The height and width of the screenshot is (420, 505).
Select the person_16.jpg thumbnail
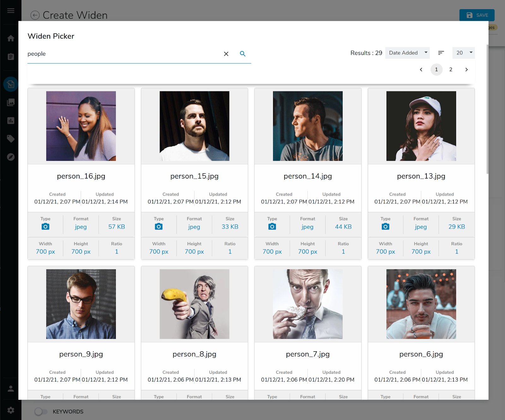coord(81,126)
